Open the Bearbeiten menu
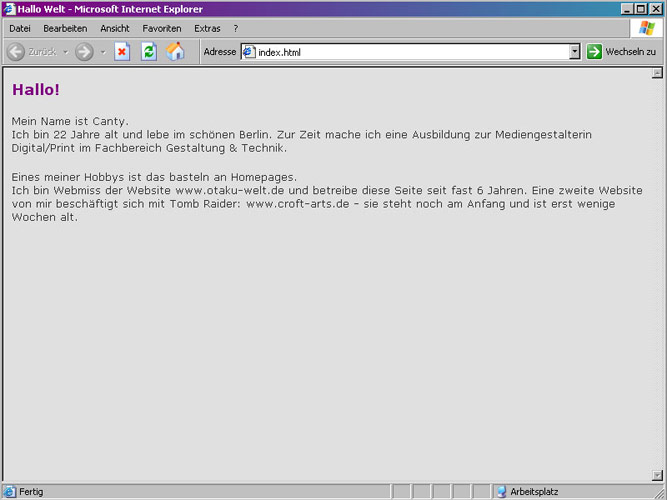 65,29
